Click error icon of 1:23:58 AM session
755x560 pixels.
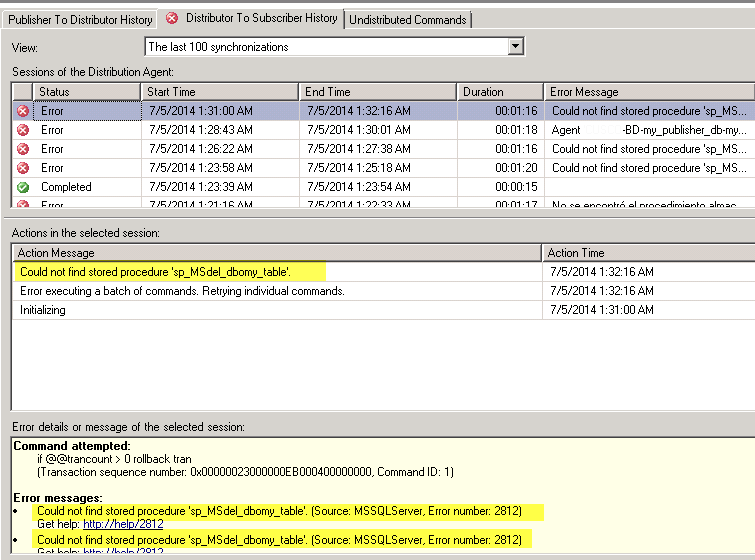[x=23, y=168]
